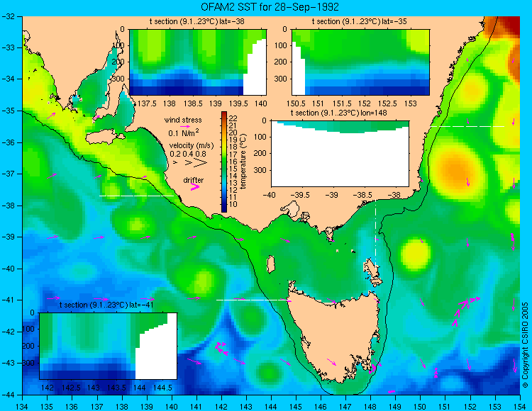This screenshot has height=411, width=532.
Task: Open the lat=-41 temperature section inset
Action: pyautogui.click(x=109, y=346)
